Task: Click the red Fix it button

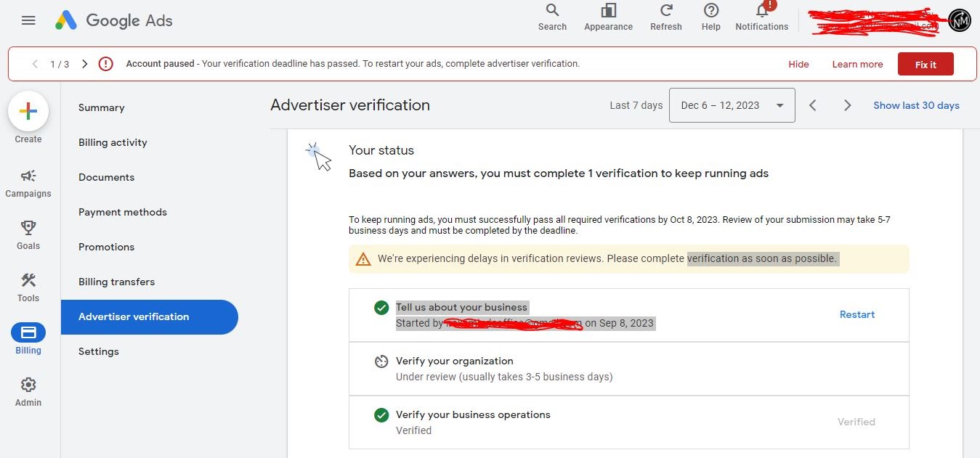Action: pos(925,64)
